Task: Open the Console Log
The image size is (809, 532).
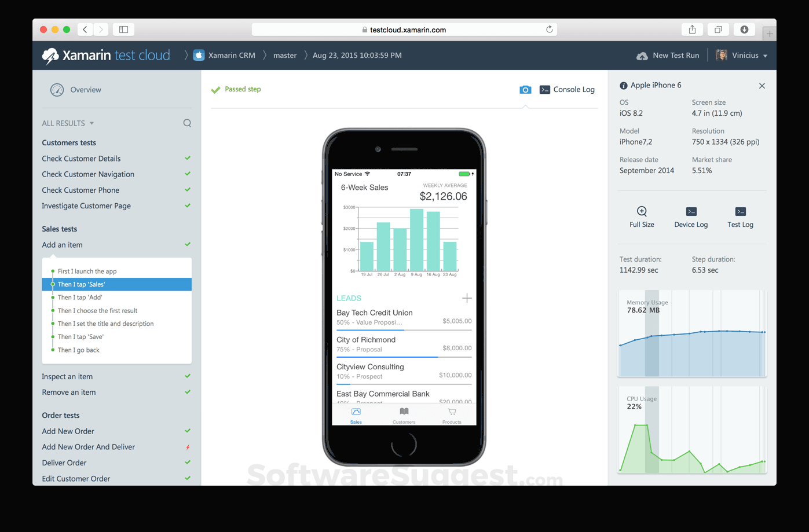Action: pyautogui.click(x=566, y=89)
